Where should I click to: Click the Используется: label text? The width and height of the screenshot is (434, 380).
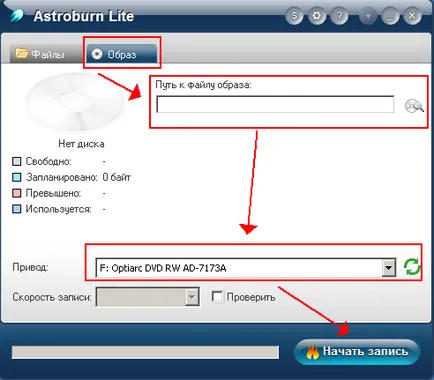point(58,209)
